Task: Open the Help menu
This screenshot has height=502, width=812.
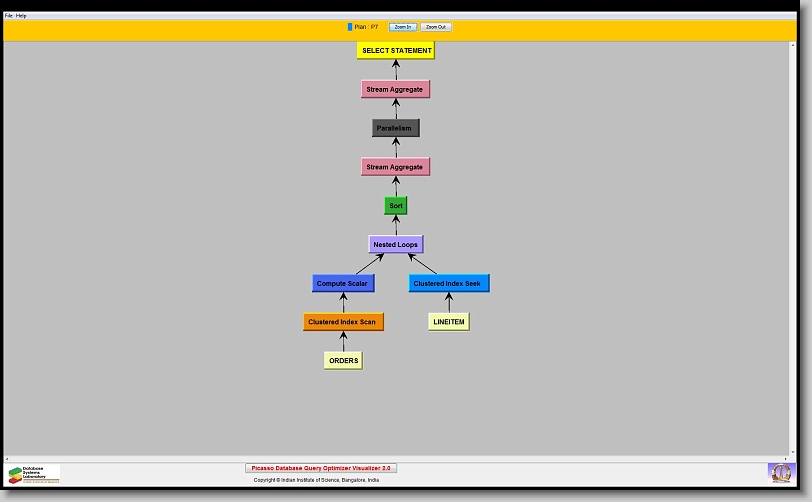Action: 21,16
